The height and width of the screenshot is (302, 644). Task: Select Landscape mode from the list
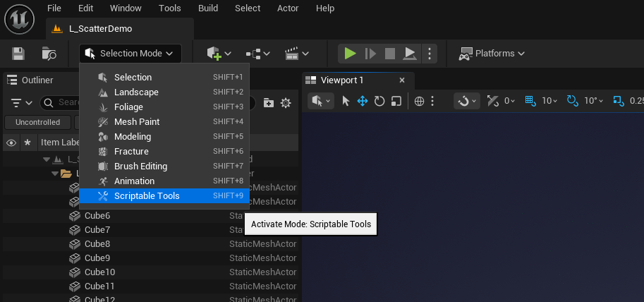(x=136, y=92)
